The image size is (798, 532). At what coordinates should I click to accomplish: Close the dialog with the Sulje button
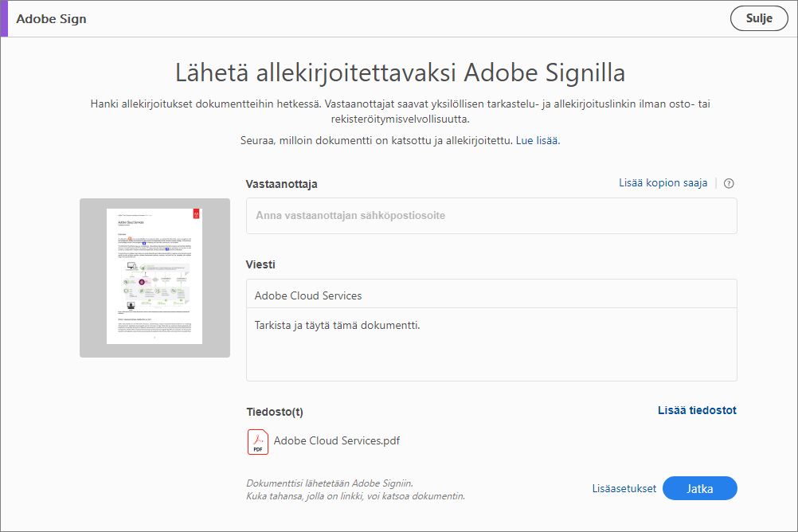[x=758, y=18]
